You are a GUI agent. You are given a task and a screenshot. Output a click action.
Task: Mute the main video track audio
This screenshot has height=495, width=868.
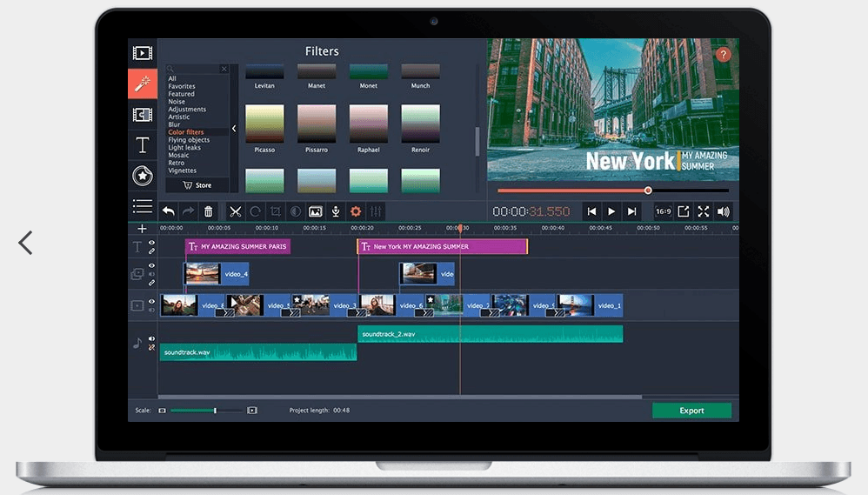click(151, 310)
